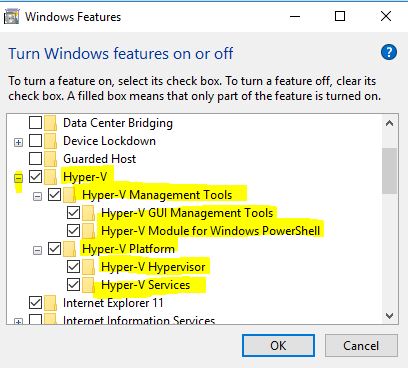The height and width of the screenshot is (368, 408).
Task: Click the Hyper-V Hypervisor folder icon
Action: [x=89, y=267]
